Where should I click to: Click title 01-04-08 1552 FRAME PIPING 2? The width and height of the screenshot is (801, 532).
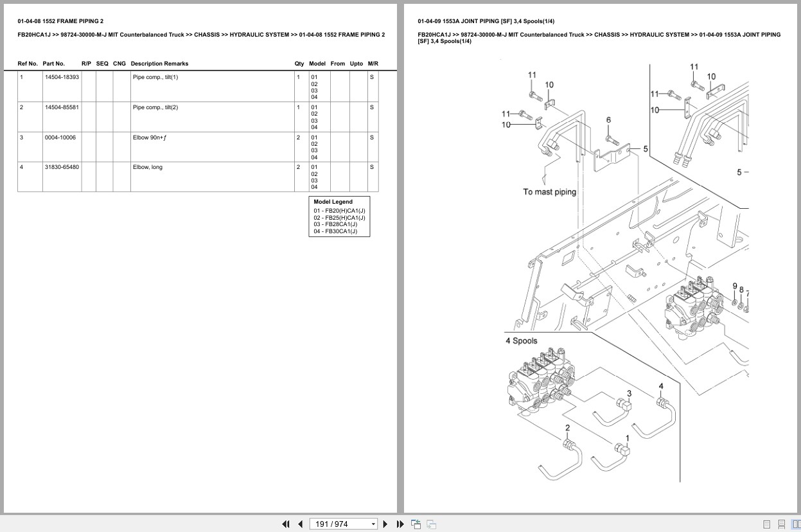pos(60,21)
